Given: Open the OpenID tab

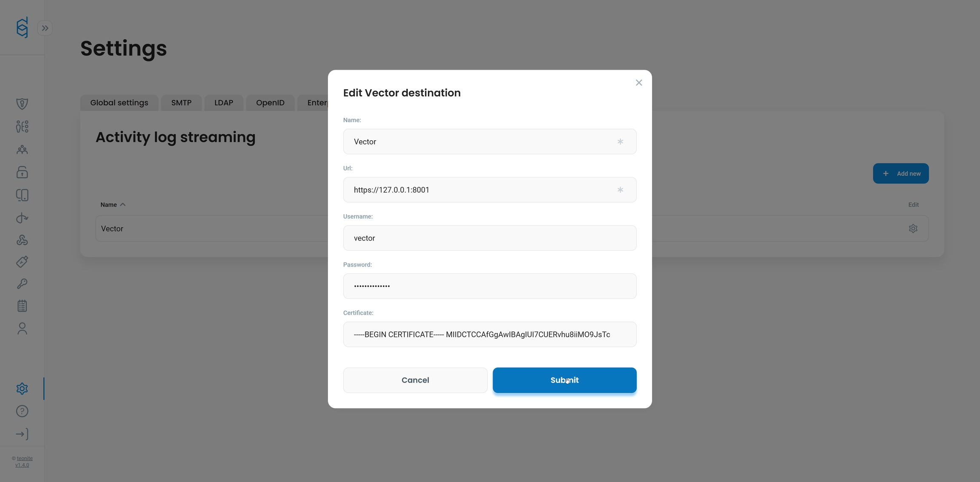Looking at the screenshot, I should 270,103.
